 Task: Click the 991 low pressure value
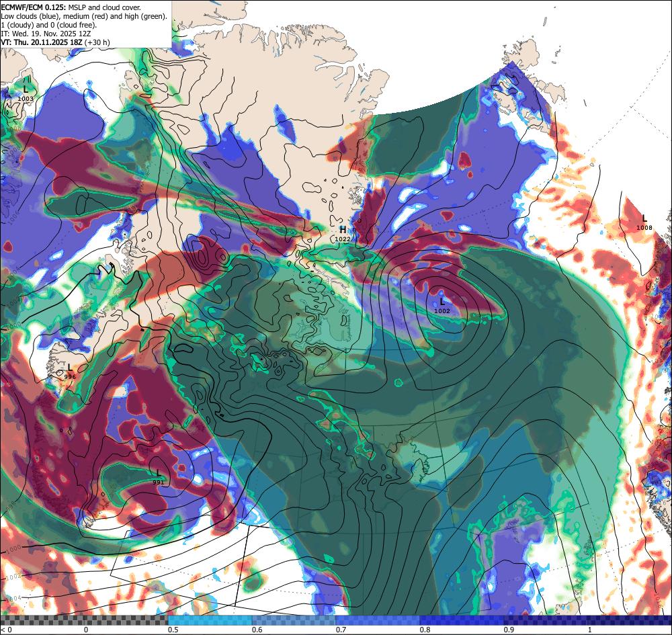coord(158,482)
